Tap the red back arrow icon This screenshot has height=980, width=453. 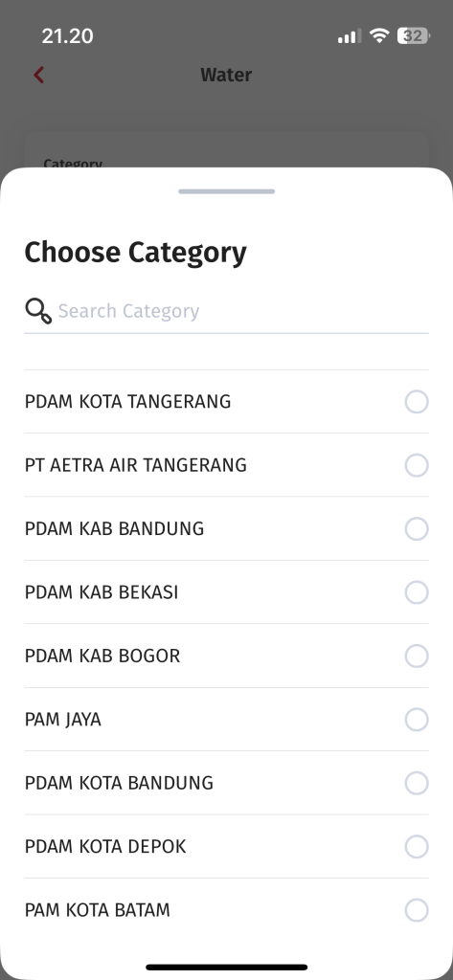point(39,75)
